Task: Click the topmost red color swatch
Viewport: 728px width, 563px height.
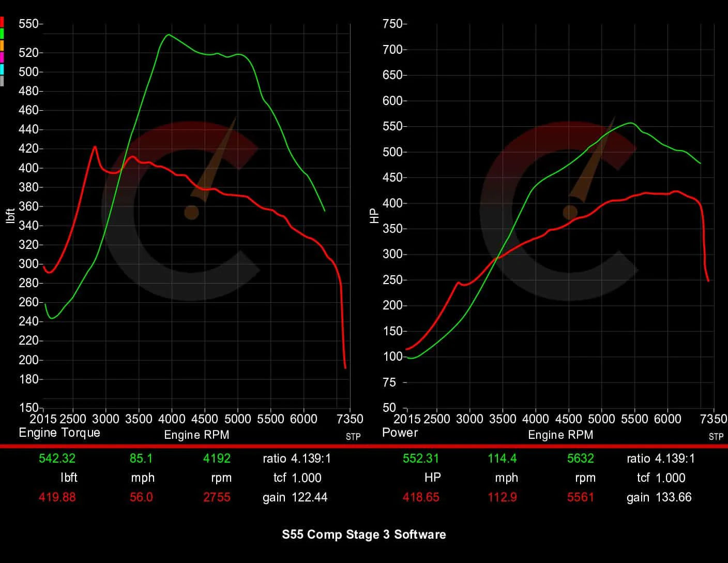Action: tap(3, 22)
